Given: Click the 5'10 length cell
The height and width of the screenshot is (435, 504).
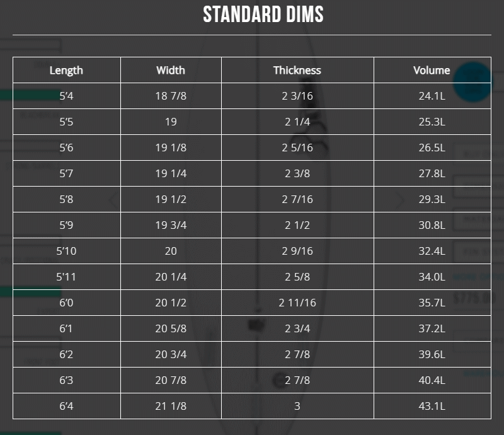Looking at the screenshot, I should tap(66, 251).
